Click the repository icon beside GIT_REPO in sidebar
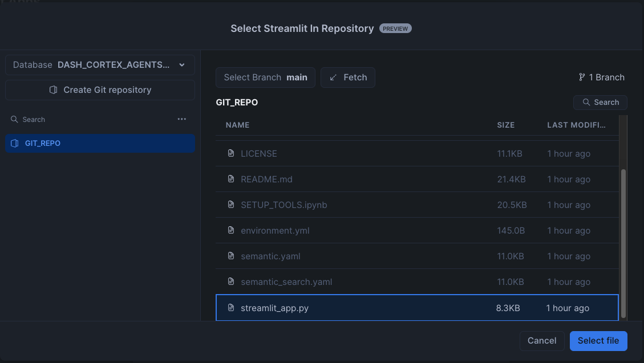Screen dimensions: 644x363 (x=14, y=143)
